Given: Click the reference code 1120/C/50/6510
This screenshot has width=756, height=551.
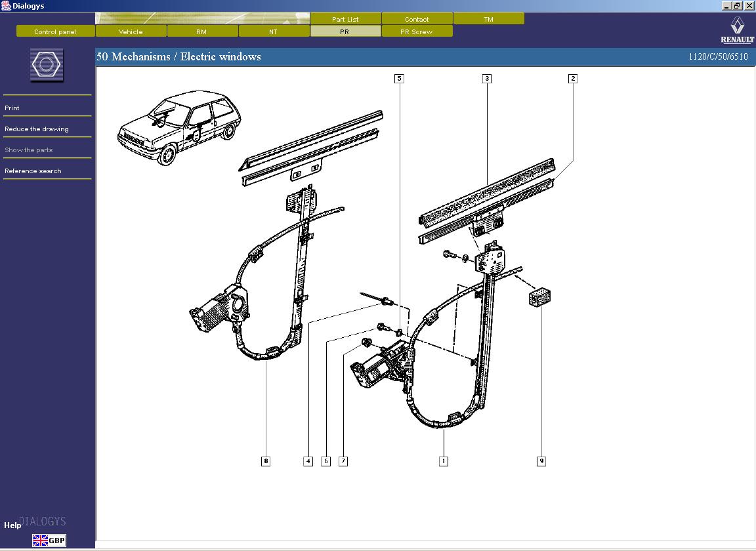Looking at the screenshot, I should click(718, 56).
